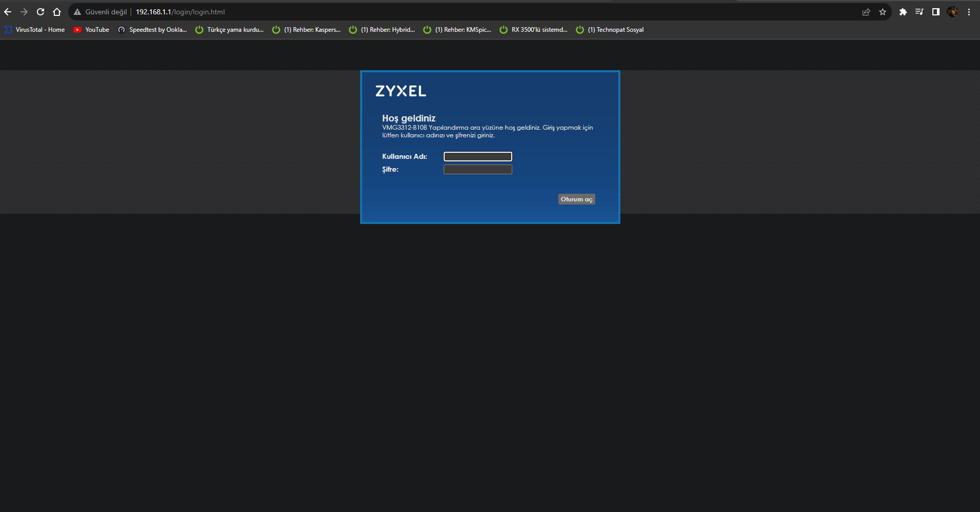Image resolution: width=980 pixels, height=512 pixels.
Task: Open the 'Türkçe yama kurdu...' bookmark
Action: [x=230, y=30]
